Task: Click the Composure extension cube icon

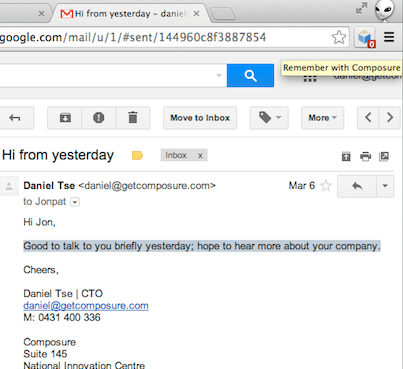Action: 365,37
